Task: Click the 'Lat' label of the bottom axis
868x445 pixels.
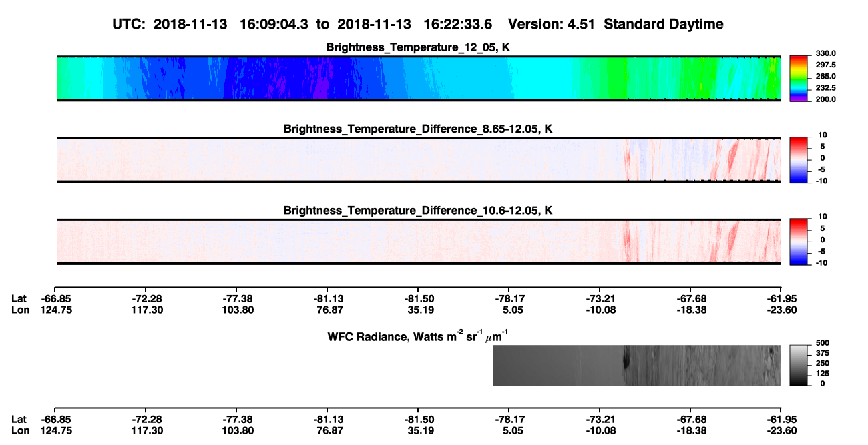Action: click(x=19, y=419)
